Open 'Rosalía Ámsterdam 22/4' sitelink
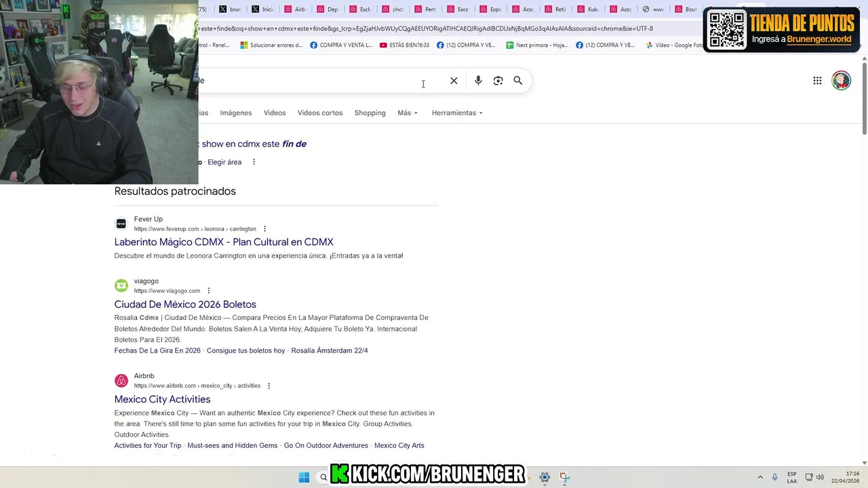Viewport: 868px width, 488px height. point(329,350)
